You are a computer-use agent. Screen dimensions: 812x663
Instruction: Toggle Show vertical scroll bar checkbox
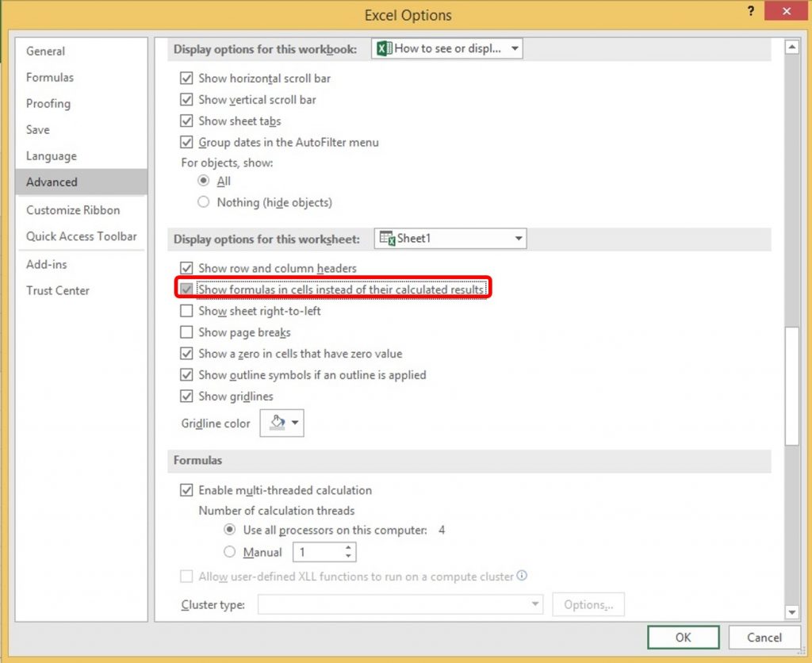[x=186, y=99]
